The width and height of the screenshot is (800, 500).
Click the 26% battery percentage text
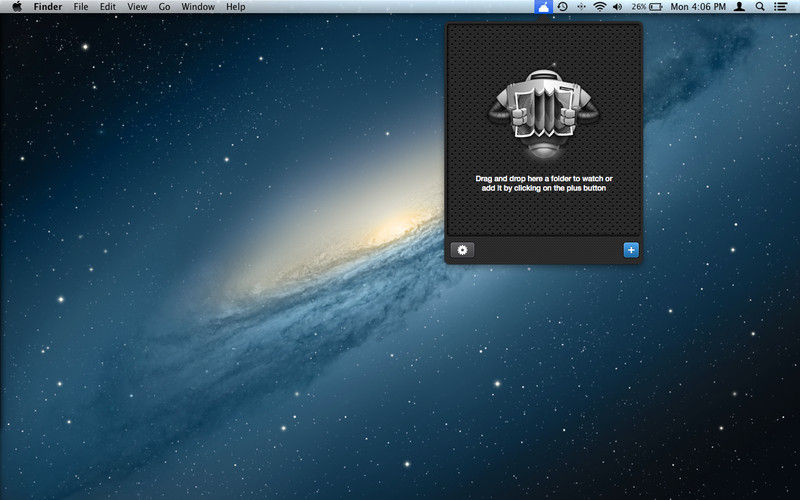pyautogui.click(x=639, y=7)
